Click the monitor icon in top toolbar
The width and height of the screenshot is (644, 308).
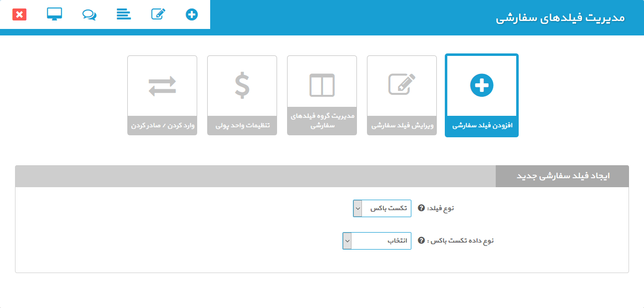tap(54, 14)
